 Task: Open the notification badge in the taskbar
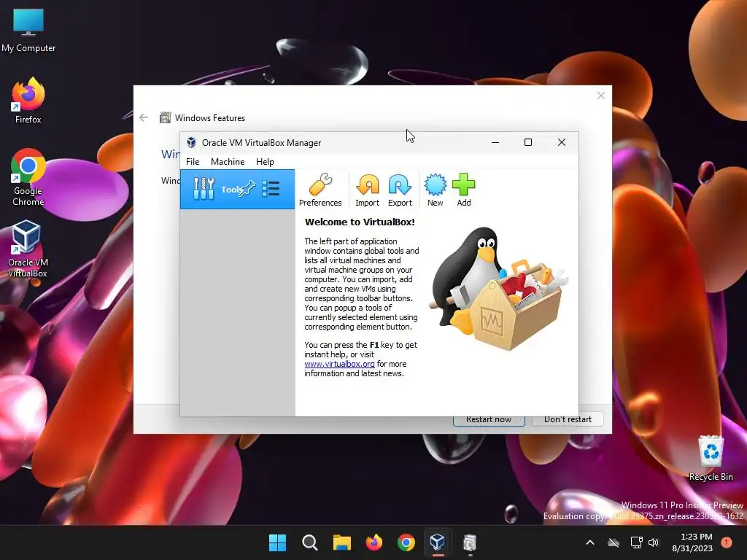tap(727, 542)
